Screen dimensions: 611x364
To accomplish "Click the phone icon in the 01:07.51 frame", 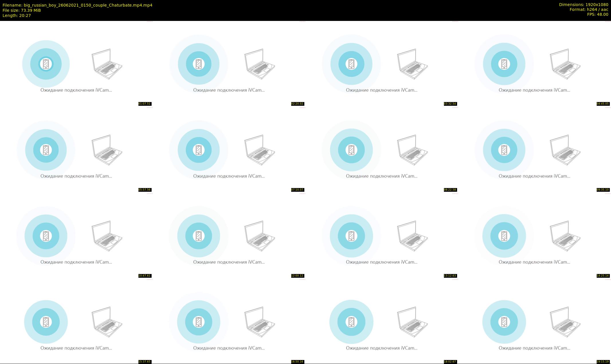I will (x=46, y=64).
